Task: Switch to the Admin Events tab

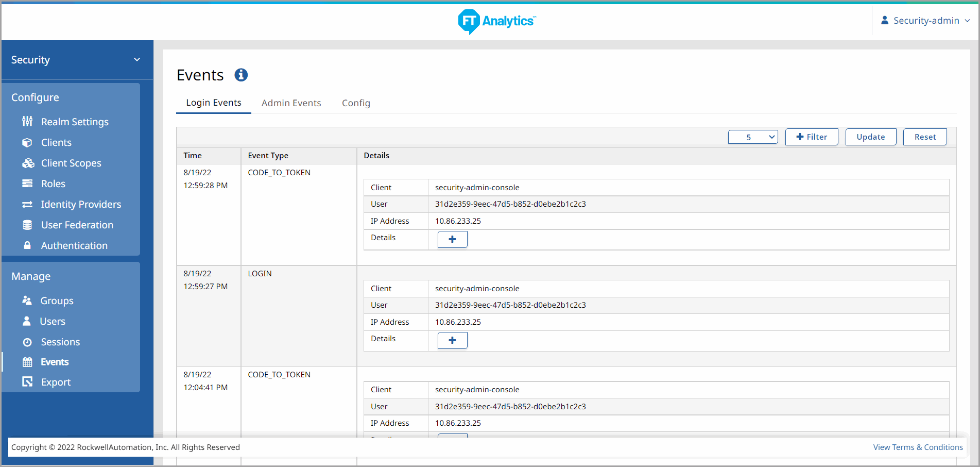Action: [x=291, y=103]
